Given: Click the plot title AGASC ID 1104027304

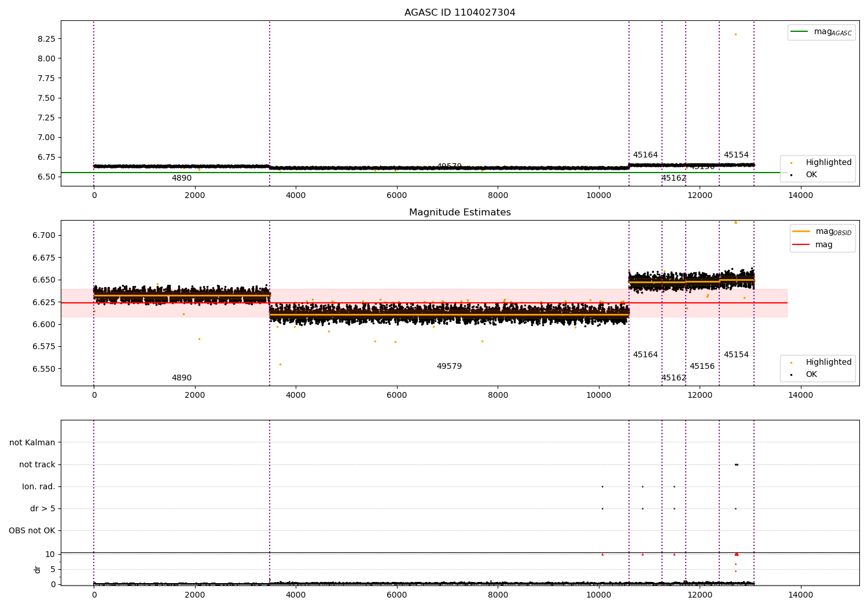Looking at the screenshot, I should [459, 13].
